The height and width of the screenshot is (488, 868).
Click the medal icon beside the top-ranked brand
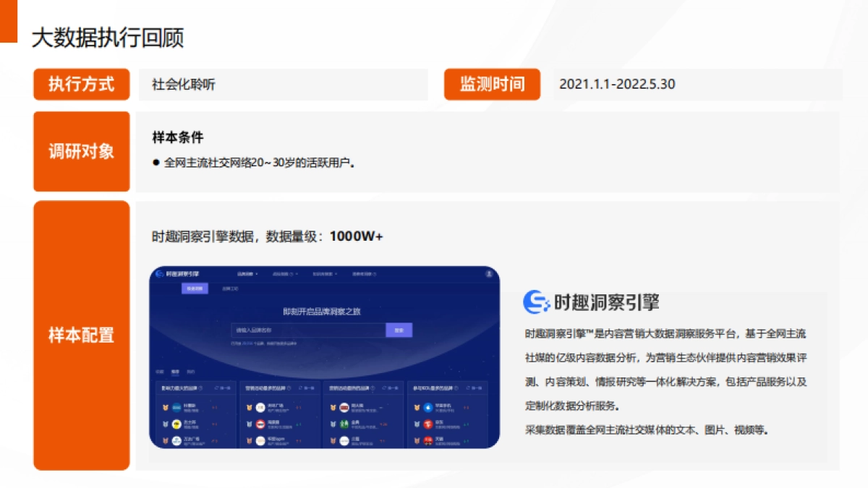(164, 407)
